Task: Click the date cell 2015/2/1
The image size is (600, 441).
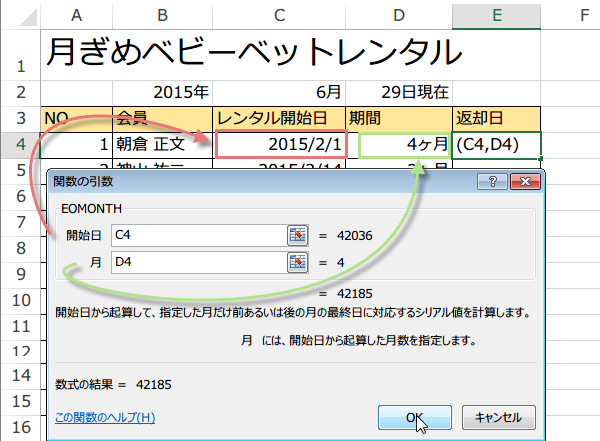Action: (281, 144)
